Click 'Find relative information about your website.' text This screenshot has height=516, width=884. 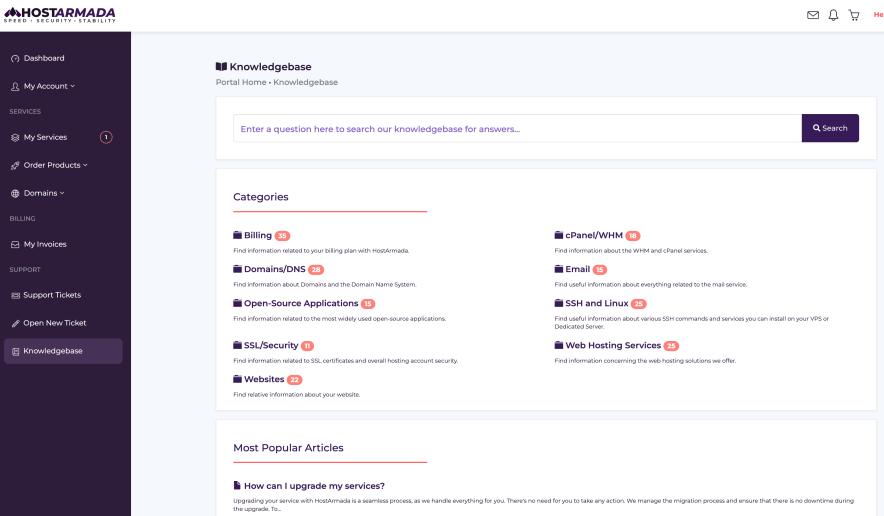tap(297, 394)
